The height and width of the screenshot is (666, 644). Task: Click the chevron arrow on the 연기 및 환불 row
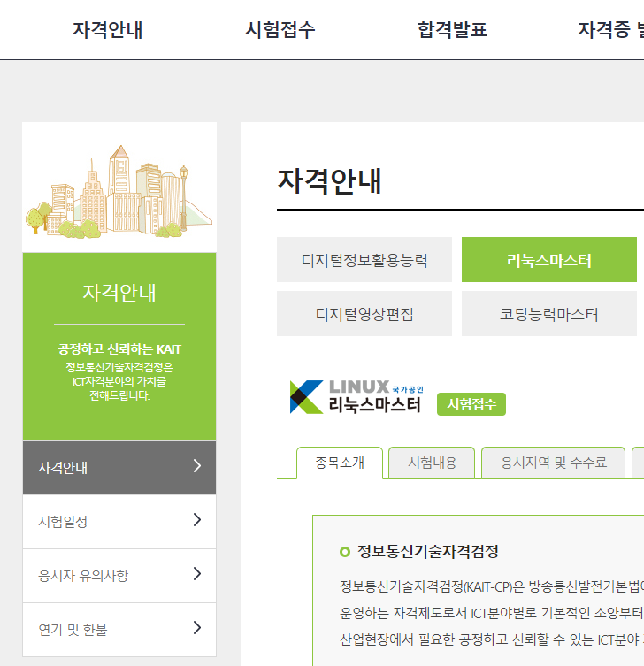pos(196,628)
